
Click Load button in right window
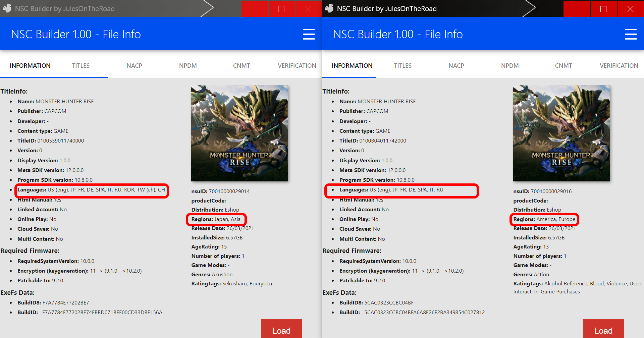603,329
